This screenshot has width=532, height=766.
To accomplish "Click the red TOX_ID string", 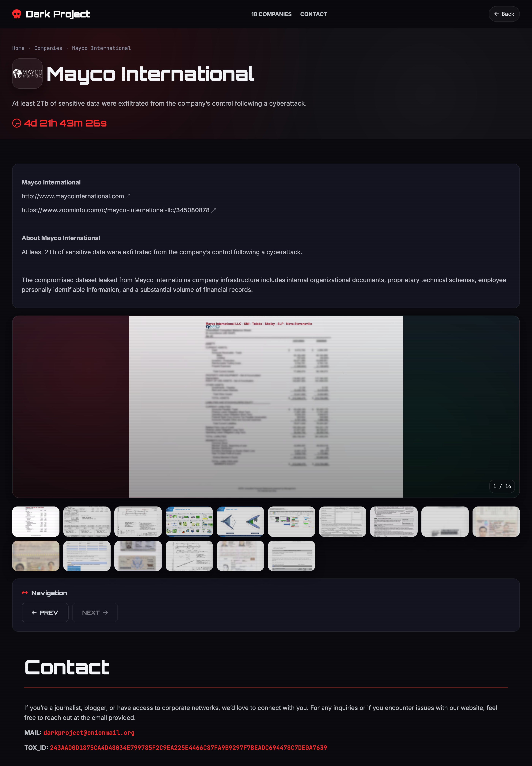I will [189, 748].
